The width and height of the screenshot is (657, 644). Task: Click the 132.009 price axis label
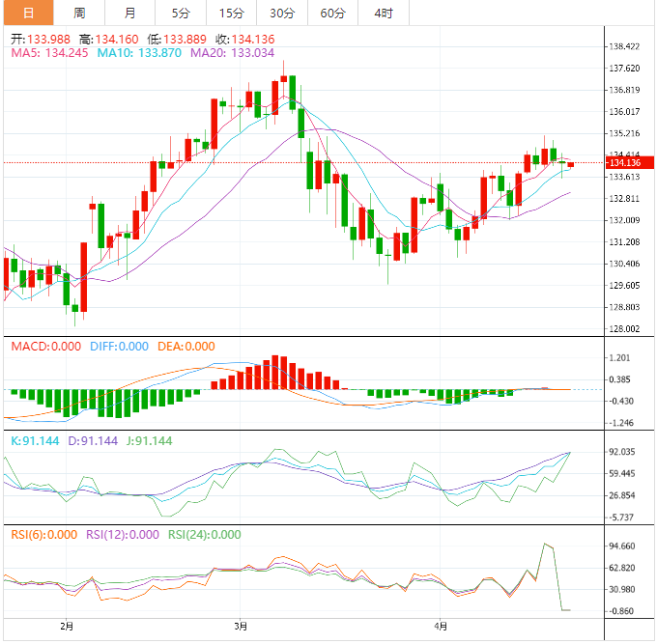point(624,220)
